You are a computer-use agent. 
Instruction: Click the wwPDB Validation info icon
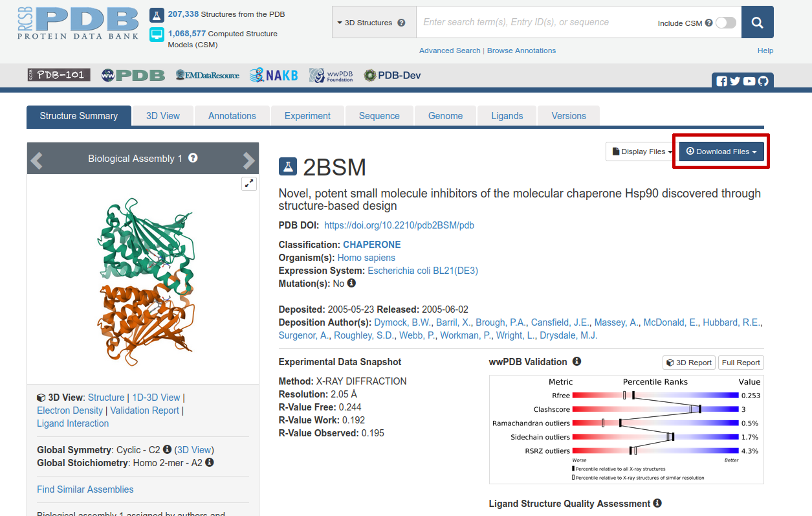(x=576, y=361)
